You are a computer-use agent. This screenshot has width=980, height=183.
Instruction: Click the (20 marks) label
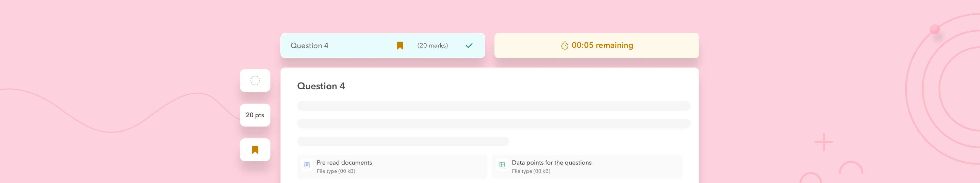coord(432,46)
